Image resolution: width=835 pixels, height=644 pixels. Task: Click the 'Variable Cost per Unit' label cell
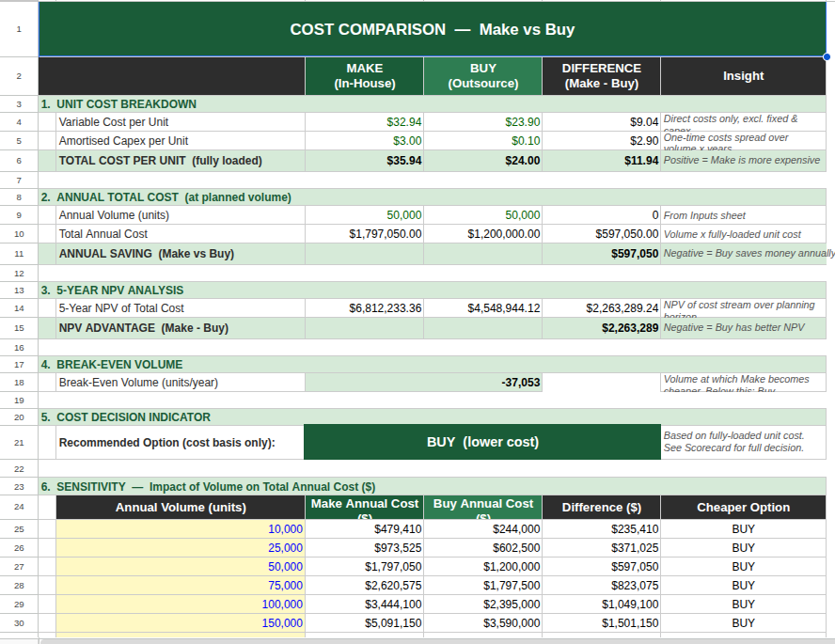point(181,122)
